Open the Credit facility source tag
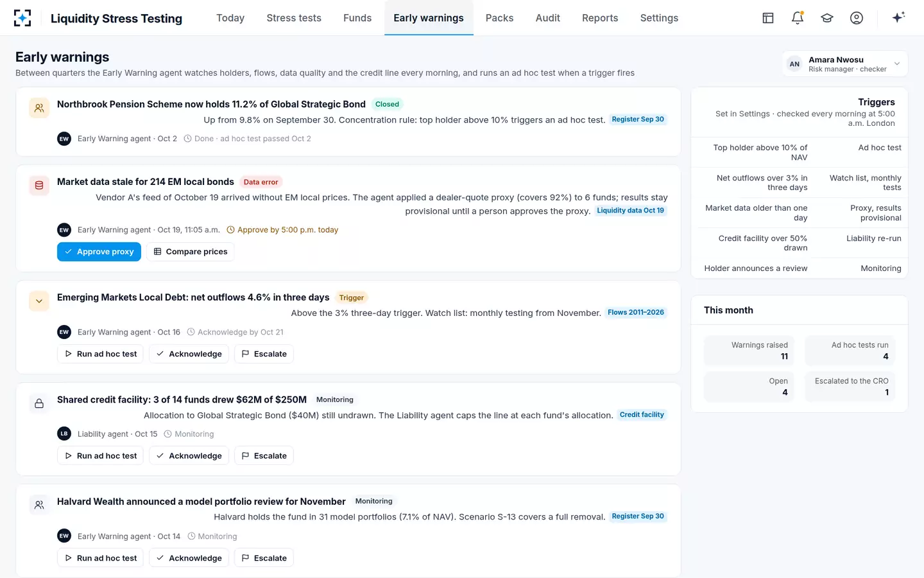The image size is (924, 578). [642, 415]
